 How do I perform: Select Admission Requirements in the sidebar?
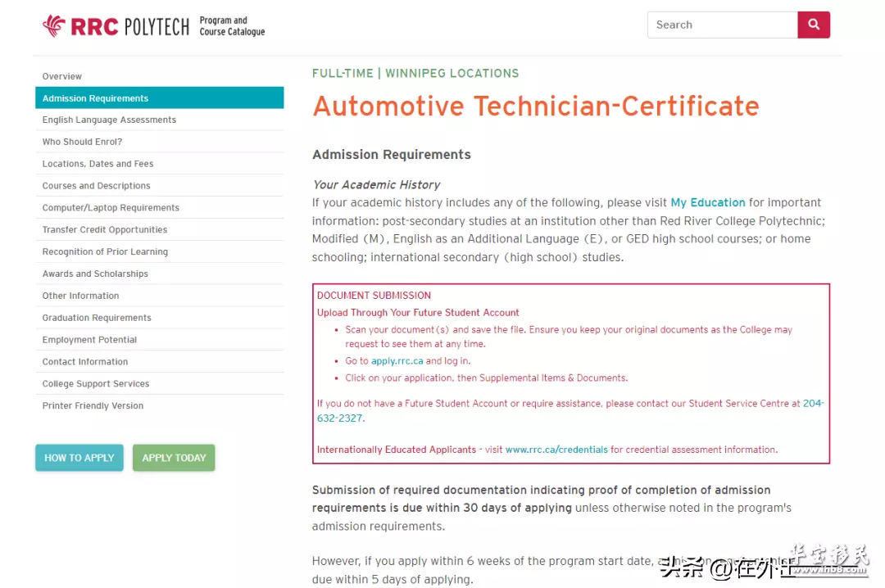click(96, 98)
